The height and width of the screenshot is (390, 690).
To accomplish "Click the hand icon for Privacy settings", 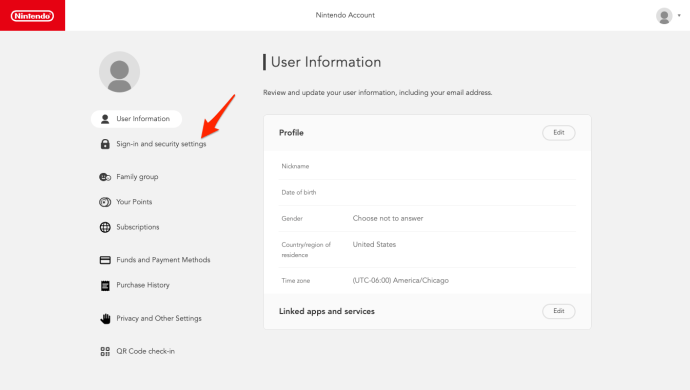I will pos(105,318).
